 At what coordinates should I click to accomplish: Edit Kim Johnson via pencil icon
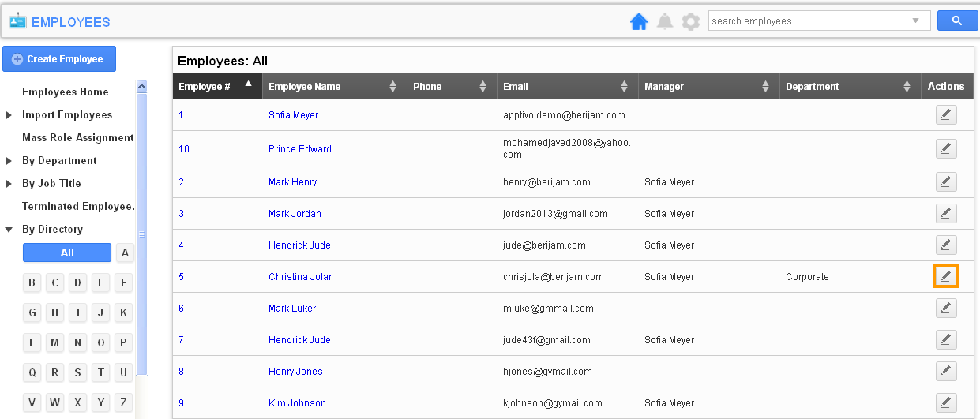click(946, 403)
